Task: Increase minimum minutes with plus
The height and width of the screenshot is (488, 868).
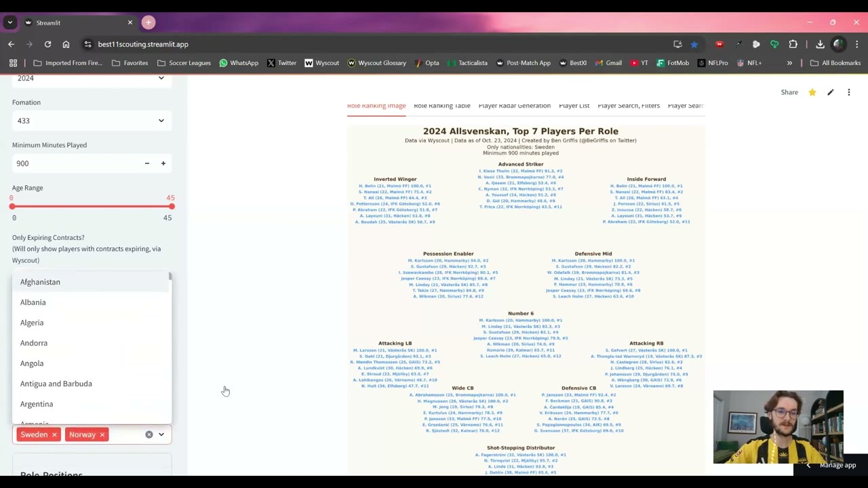Action: tap(163, 163)
